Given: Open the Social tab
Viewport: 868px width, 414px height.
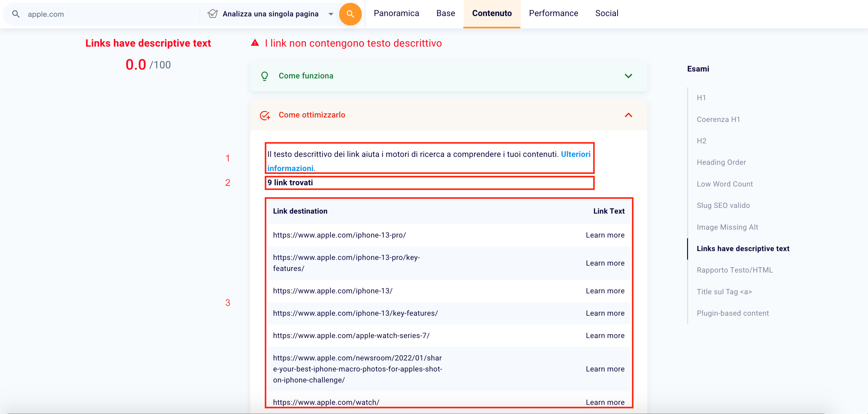Looking at the screenshot, I should (x=606, y=14).
